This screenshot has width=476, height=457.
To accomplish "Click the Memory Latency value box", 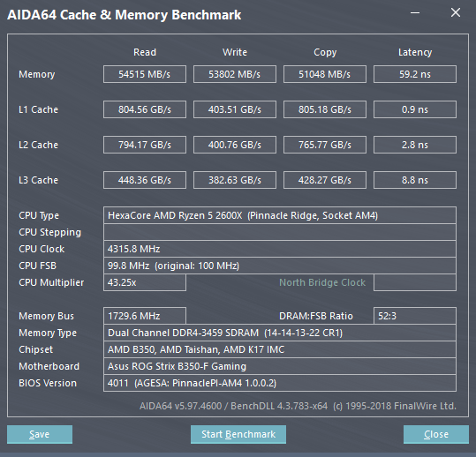I will click(415, 74).
